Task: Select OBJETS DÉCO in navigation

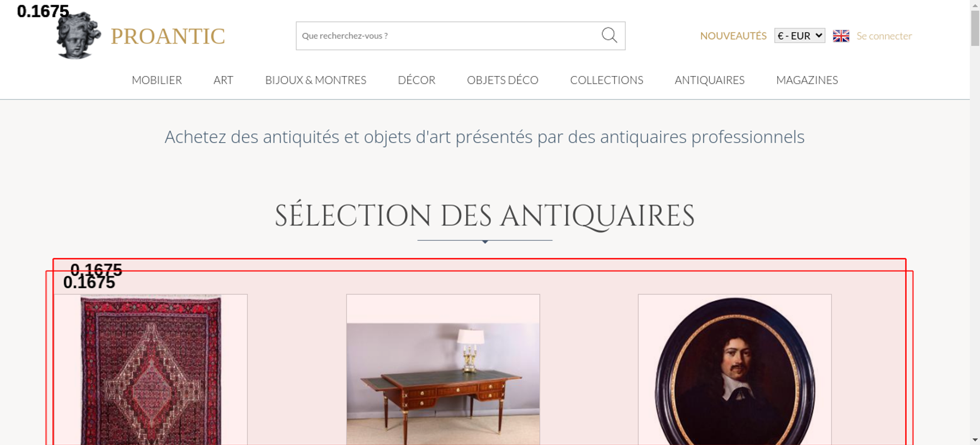Action: click(x=503, y=80)
